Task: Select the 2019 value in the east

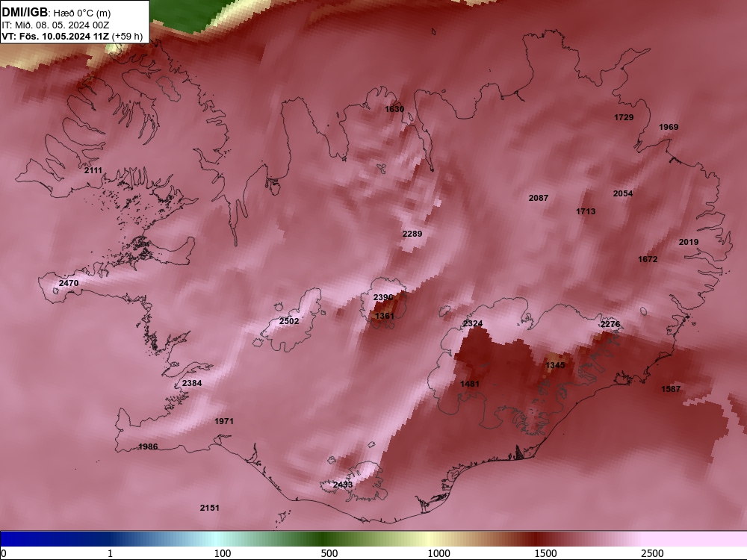Action: pyautogui.click(x=689, y=242)
